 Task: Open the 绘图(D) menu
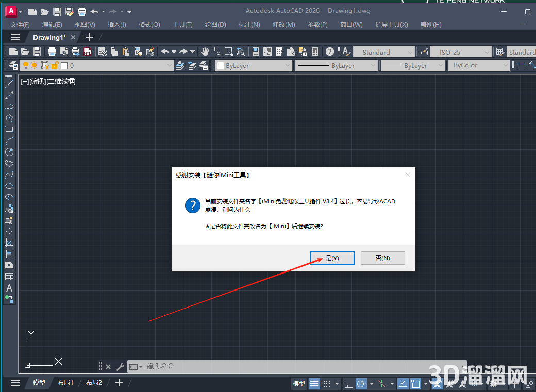click(x=215, y=25)
